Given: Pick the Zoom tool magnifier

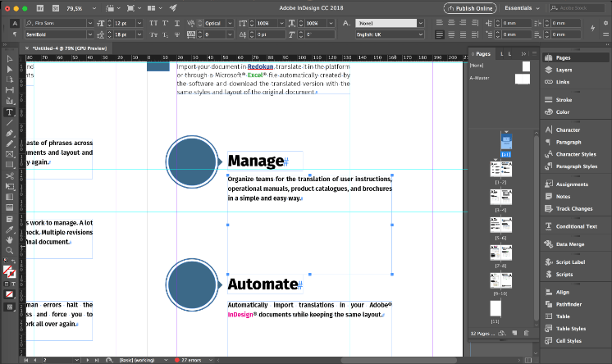Looking at the screenshot, I should [10, 250].
